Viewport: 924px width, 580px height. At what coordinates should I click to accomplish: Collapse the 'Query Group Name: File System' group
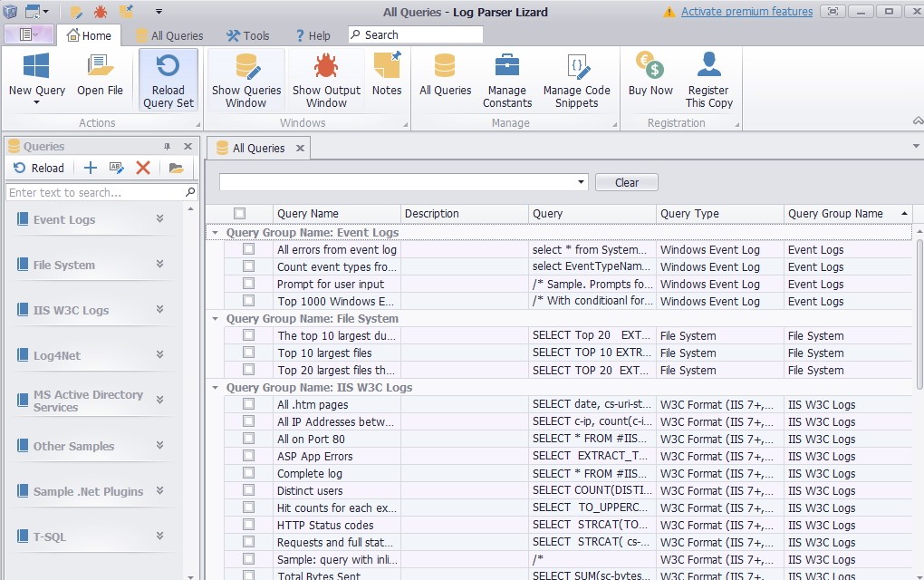[215, 319]
